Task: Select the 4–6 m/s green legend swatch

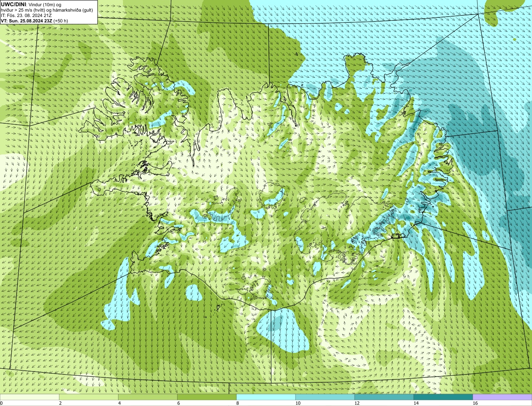Action: pos(148,397)
